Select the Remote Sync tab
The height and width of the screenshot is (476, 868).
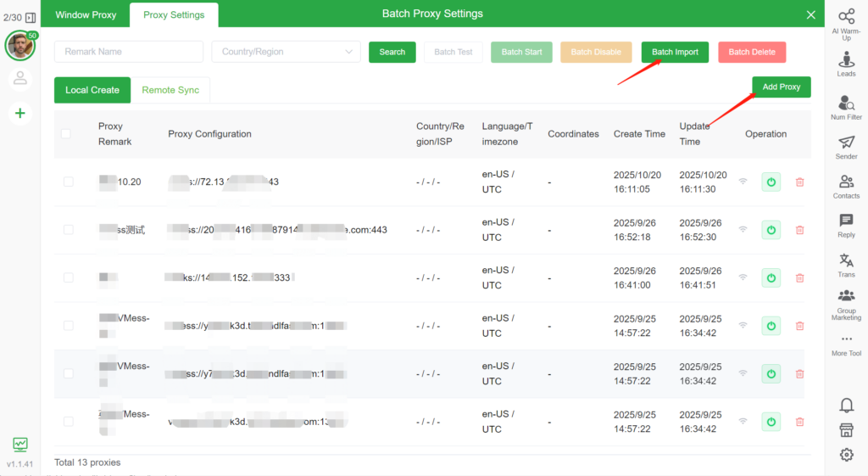(x=170, y=90)
